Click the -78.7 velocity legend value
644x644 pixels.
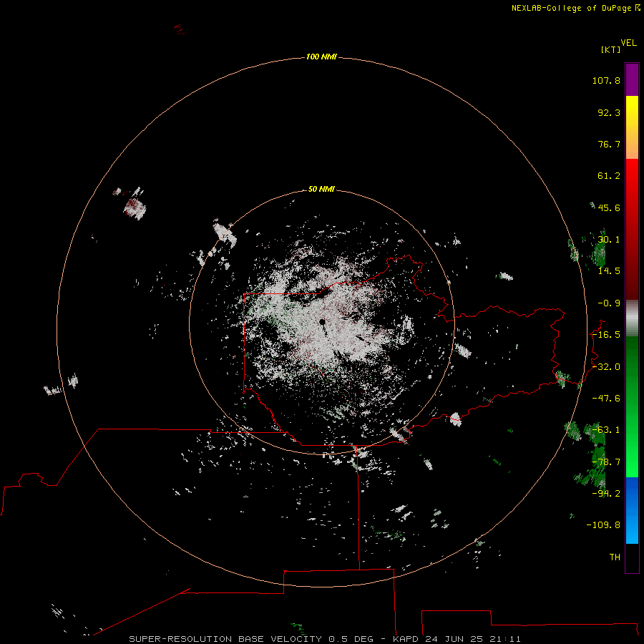coord(606,462)
